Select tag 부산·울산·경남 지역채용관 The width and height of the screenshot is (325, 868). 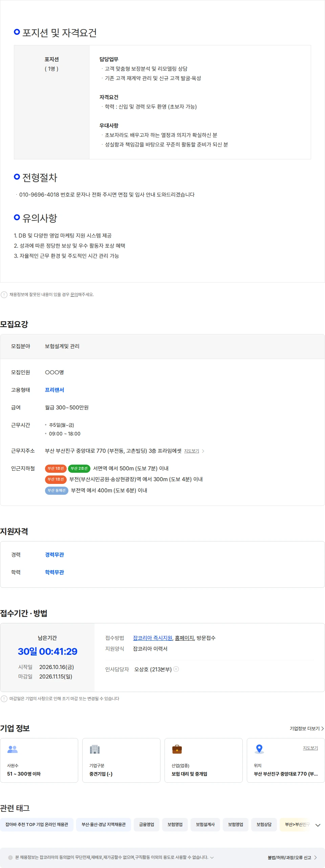pos(104,825)
